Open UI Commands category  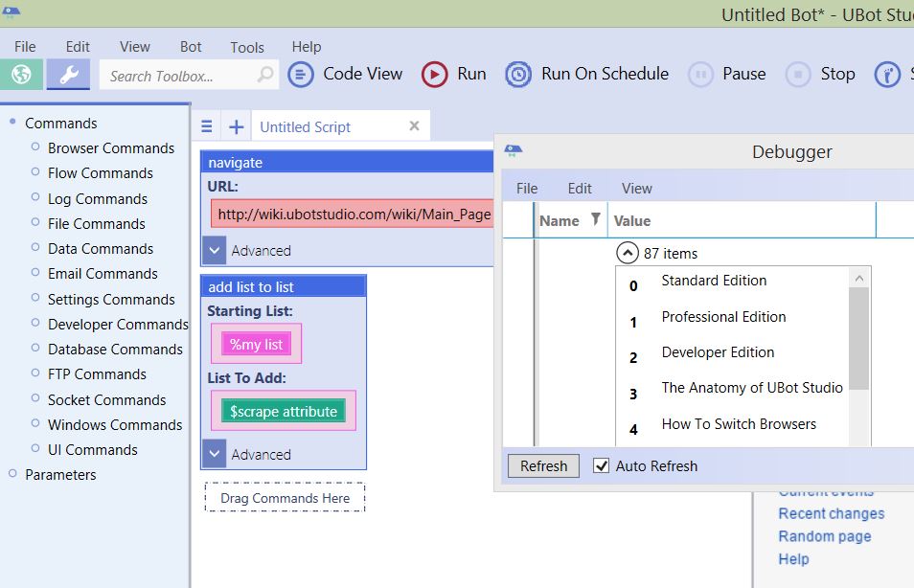click(x=93, y=450)
